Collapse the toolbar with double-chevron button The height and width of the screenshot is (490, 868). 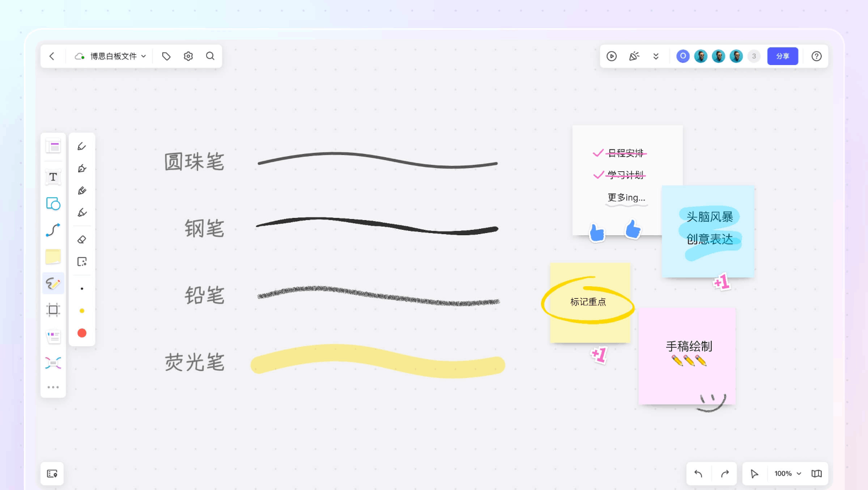click(656, 56)
